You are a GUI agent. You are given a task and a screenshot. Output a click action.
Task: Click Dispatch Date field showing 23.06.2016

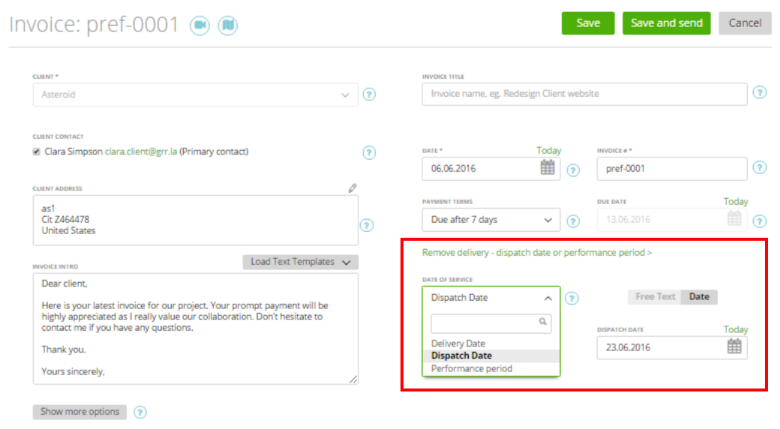pyautogui.click(x=672, y=347)
